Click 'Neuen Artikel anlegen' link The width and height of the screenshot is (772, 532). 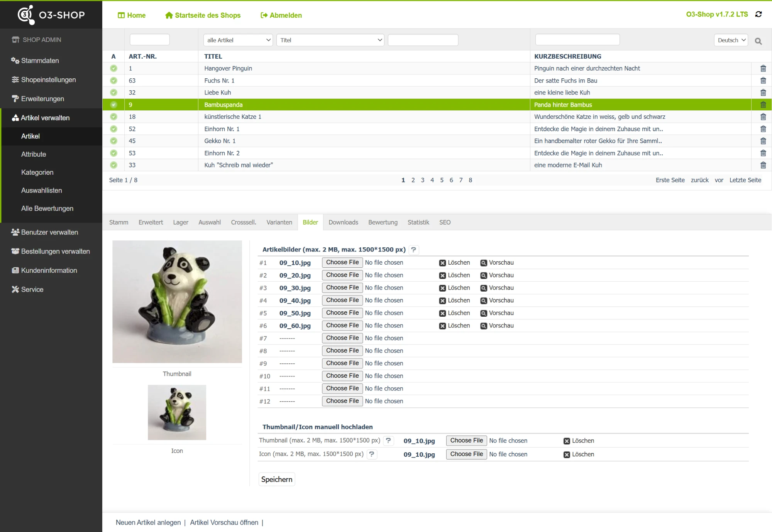coord(148,522)
